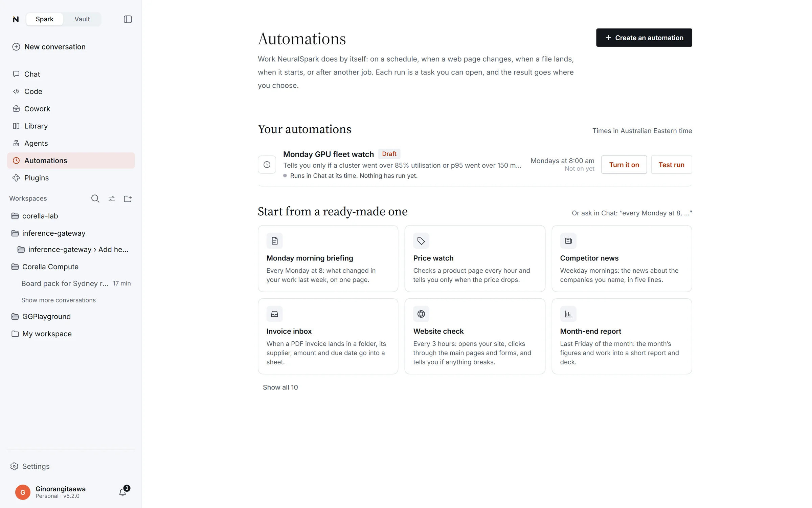Click the plus icon beside New conversation
Screen dimensions: 812x508
pos(16,47)
